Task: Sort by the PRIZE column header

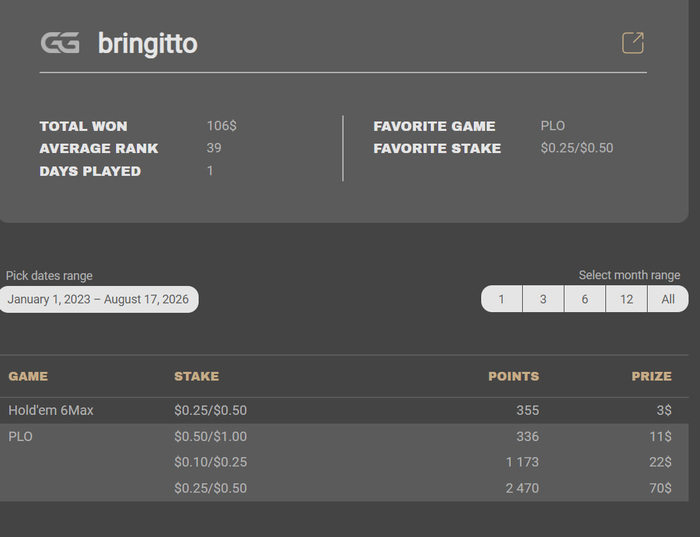Action: (651, 376)
